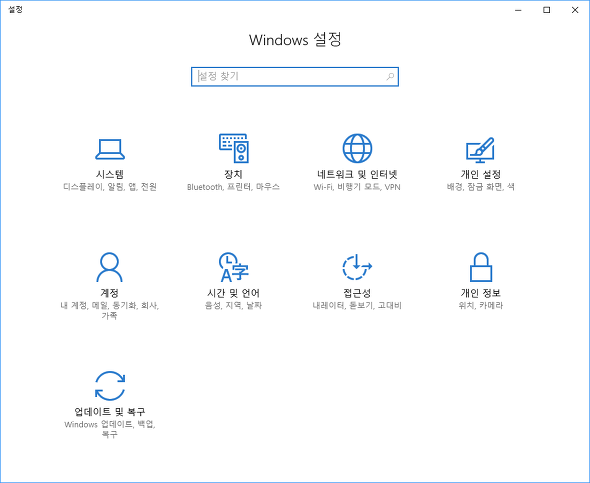590x483 pixels.
Task: Open the 시스템 laptop icon
Action: click(110, 149)
